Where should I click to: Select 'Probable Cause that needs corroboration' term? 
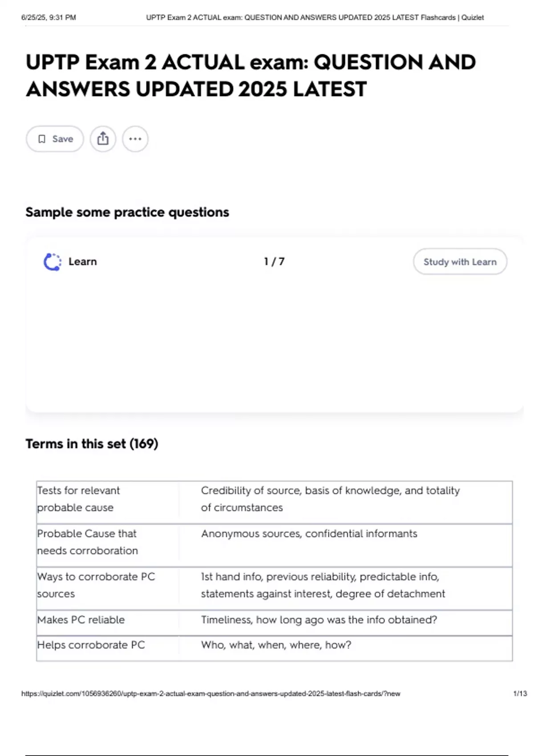tap(87, 542)
